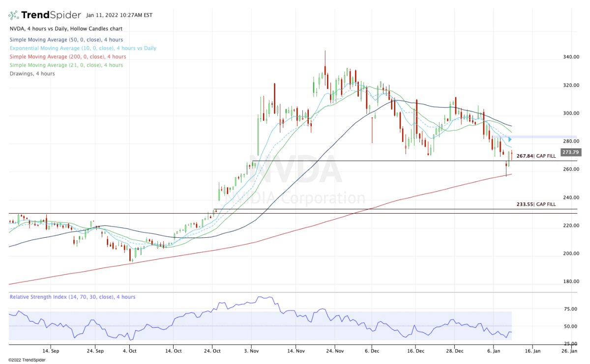Click the 200.00 price axis label
This screenshot has width=590, height=364.
(571, 253)
